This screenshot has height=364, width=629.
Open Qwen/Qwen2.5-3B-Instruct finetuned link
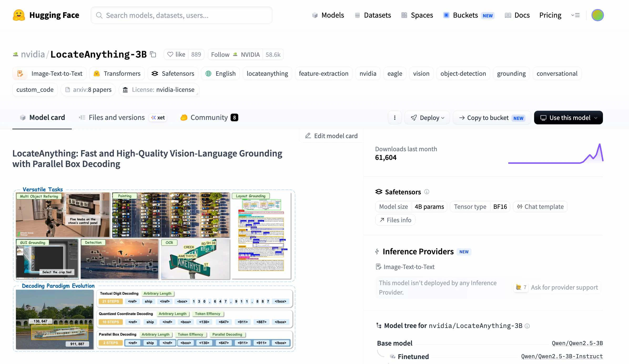click(562, 356)
